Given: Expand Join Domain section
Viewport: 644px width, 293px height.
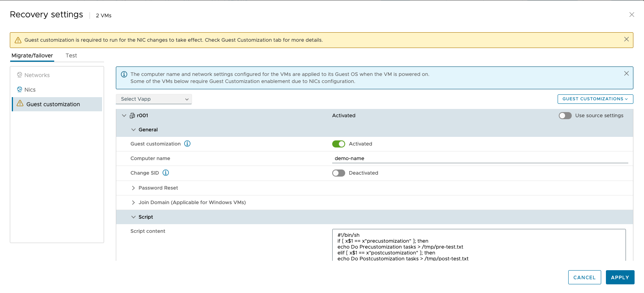Looking at the screenshot, I should coord(134,203).
